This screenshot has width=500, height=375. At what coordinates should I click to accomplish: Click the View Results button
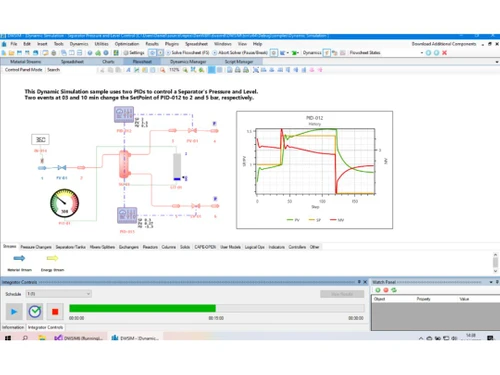coord(342,294)
